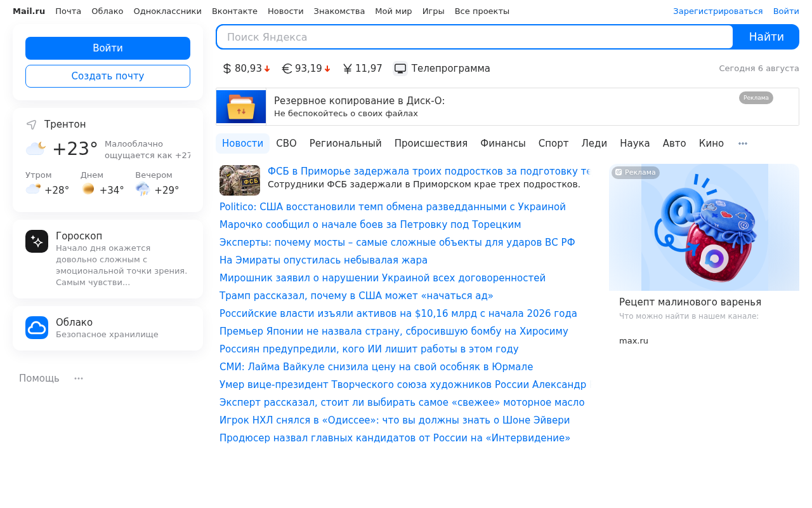Screen dimensions: 812x508
Task: Click the dollar currency icon
Action: point(227,69)
